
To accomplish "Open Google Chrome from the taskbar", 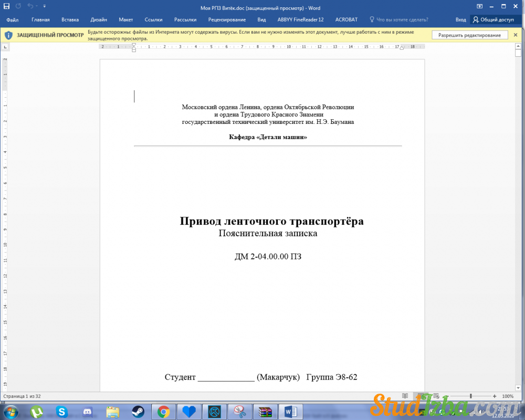I will pos(164,412).
